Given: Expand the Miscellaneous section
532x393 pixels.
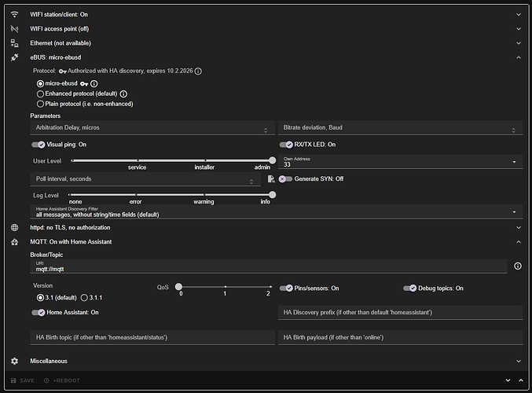Looking at the screenshot, I should click(518, 361).
